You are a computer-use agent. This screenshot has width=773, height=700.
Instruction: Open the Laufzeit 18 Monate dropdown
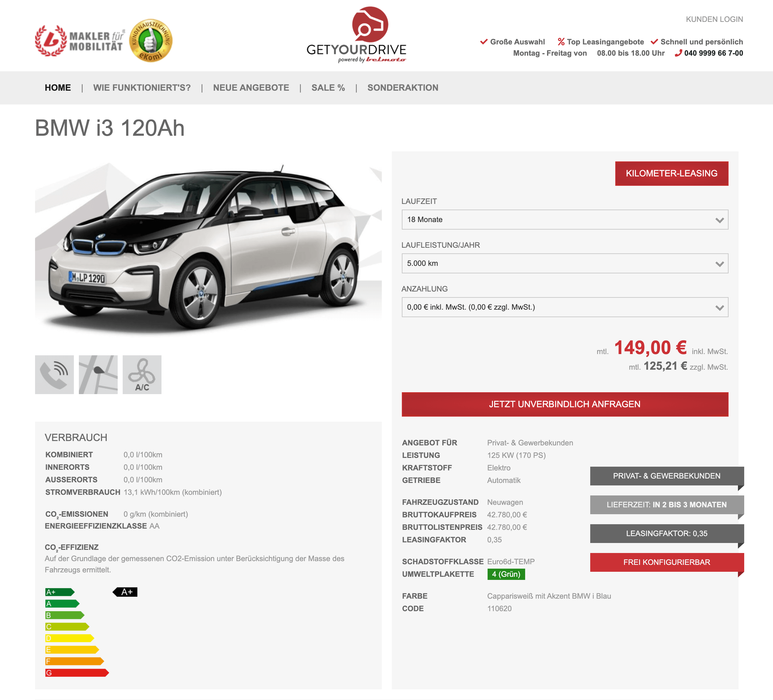click(565, 220)
